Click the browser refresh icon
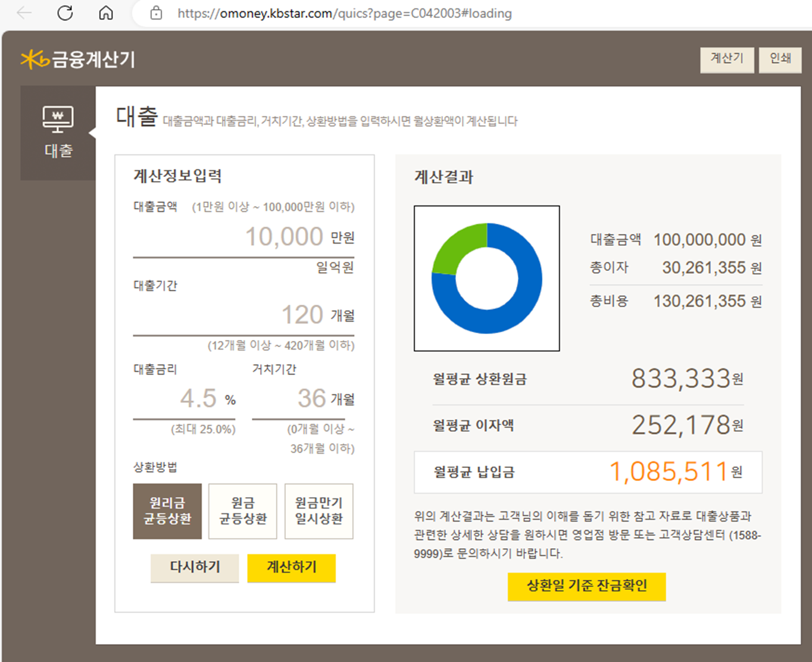Screen dimensions: 812x662 coord(65,13)
